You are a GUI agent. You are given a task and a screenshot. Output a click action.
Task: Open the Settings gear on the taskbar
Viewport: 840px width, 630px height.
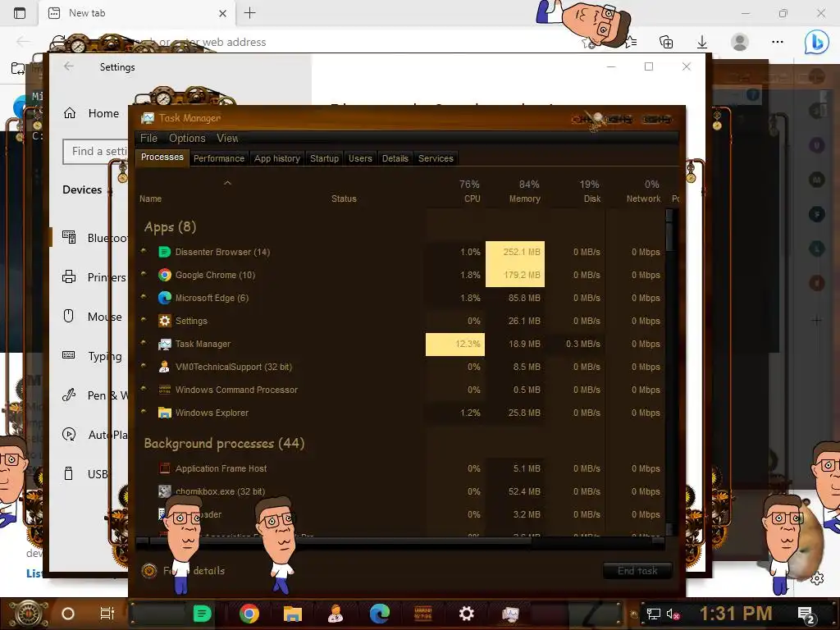pyautogui.click(x=467, y=614)
